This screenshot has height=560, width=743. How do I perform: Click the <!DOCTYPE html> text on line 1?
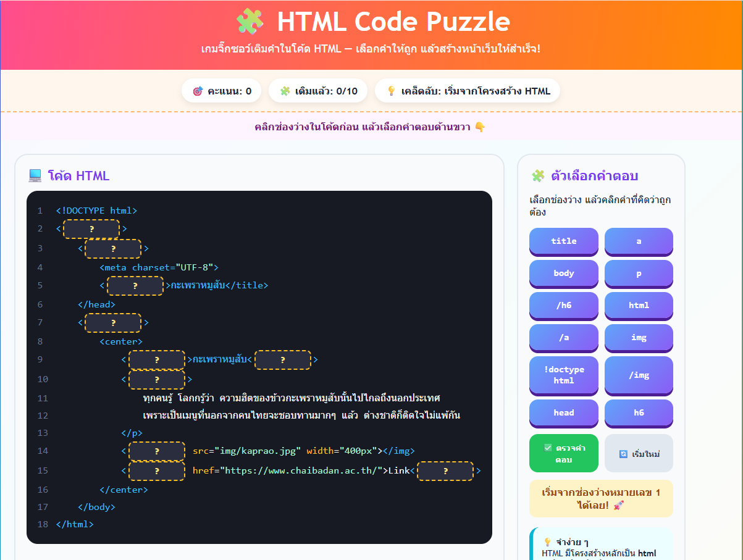tap(96, 211)
